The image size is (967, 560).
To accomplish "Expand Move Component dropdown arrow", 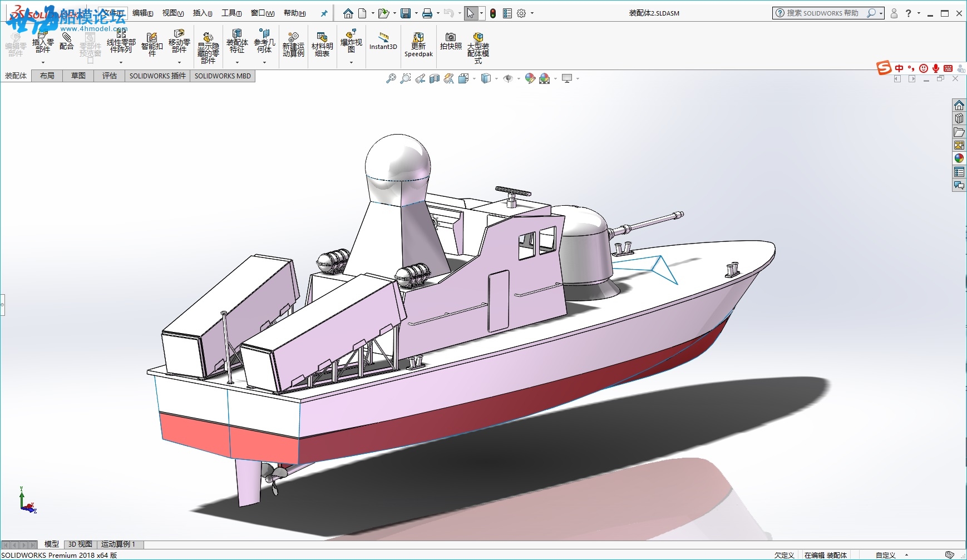I will point(179,62).
